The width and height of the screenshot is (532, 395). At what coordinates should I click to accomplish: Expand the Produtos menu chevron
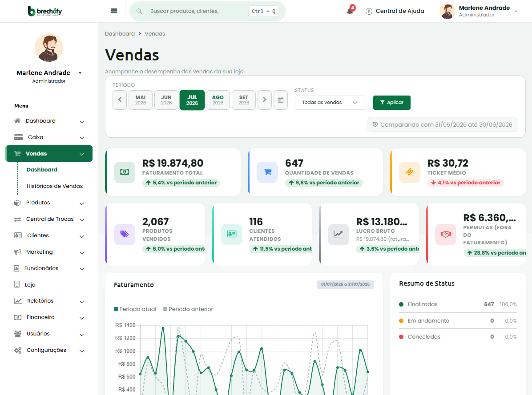pos(82,203)
